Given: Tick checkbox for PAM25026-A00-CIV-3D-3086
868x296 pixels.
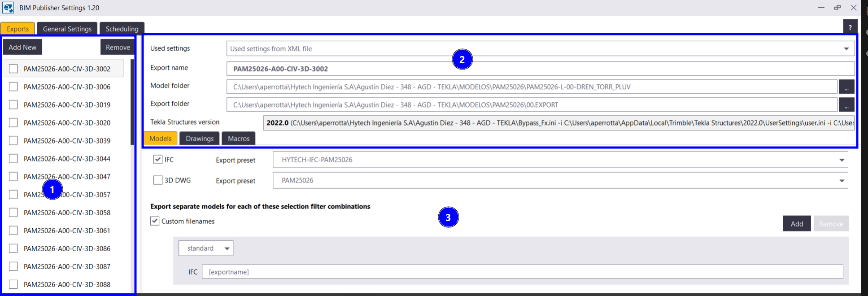Looking at the screenshot, I should pos(13,248).
